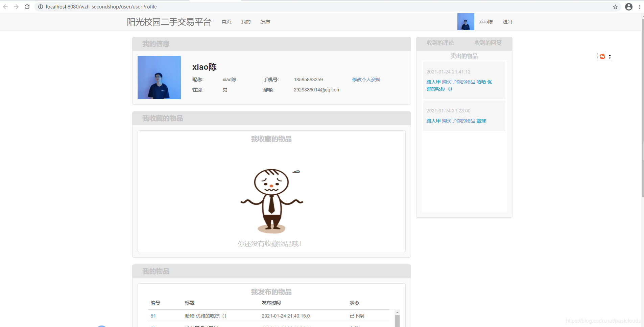Open the 发布 navigation menu item

266,21
